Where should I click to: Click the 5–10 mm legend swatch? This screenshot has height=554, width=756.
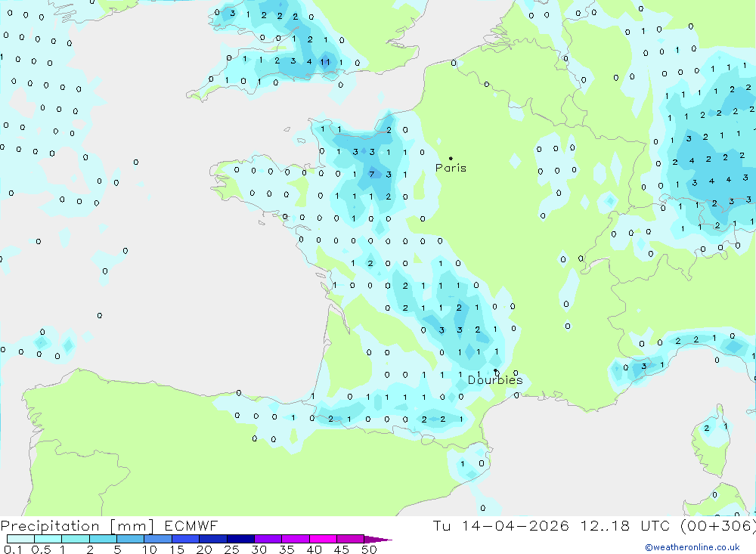pyautogui.click(x=131, y=539)
